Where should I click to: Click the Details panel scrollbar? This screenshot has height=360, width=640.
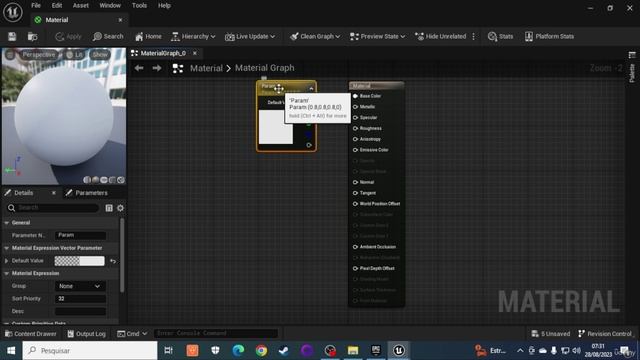[122, 255]
